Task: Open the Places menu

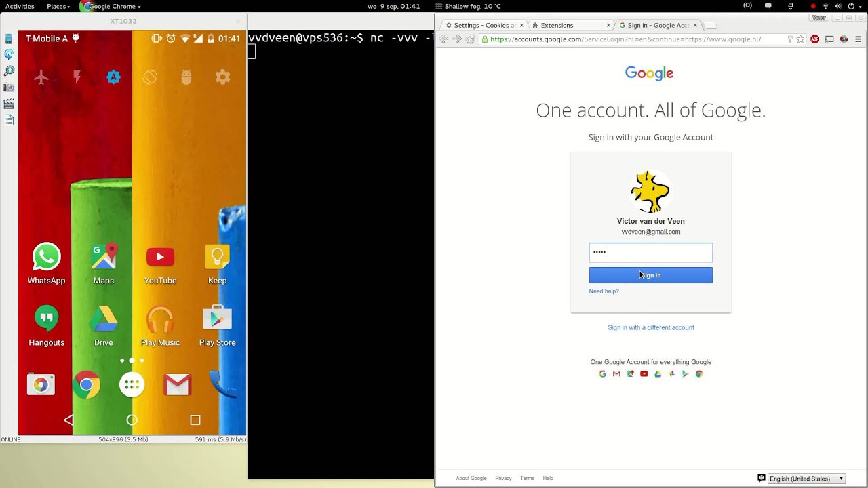Action: (58, 6)
